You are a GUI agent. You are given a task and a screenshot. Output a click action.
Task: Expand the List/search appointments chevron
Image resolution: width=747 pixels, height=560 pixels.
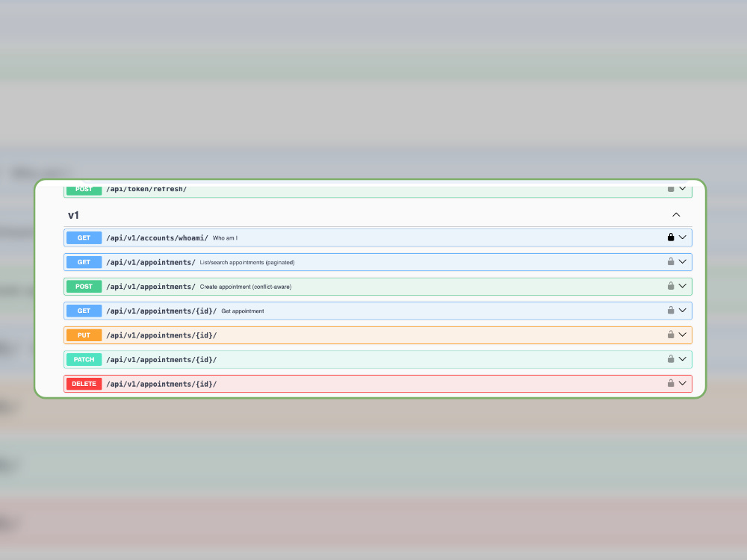pyautogui.click(x=683, y=261)
